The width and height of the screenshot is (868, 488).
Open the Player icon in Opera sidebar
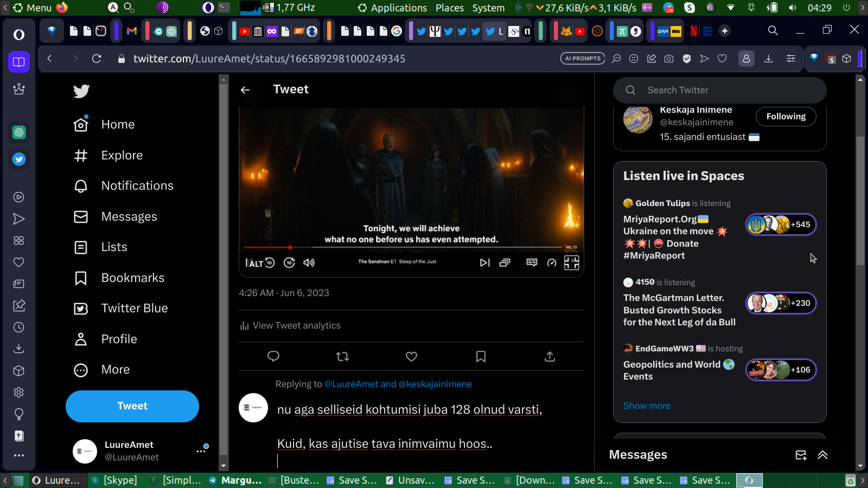pyautogui.click(x=19, y=197)
